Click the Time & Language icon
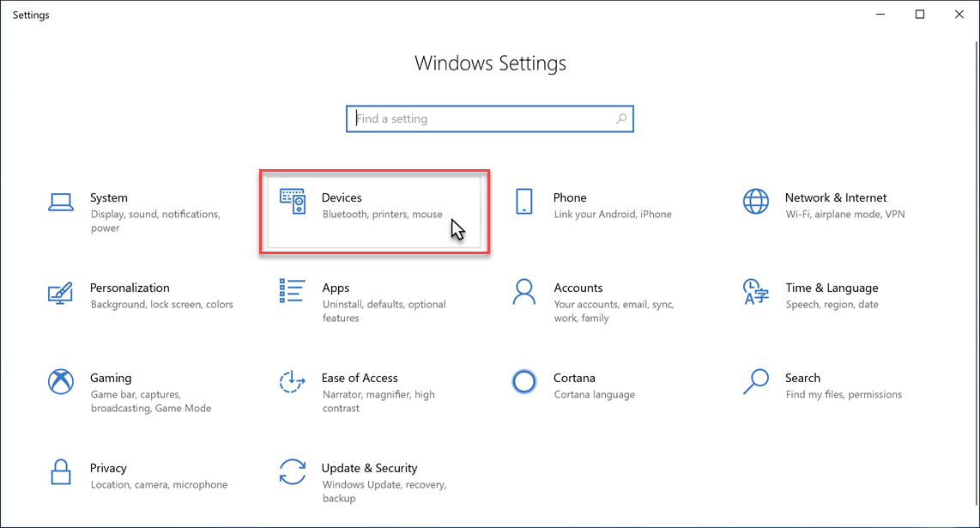The width and height of the screenshot is (980, 528). point(756,292)
